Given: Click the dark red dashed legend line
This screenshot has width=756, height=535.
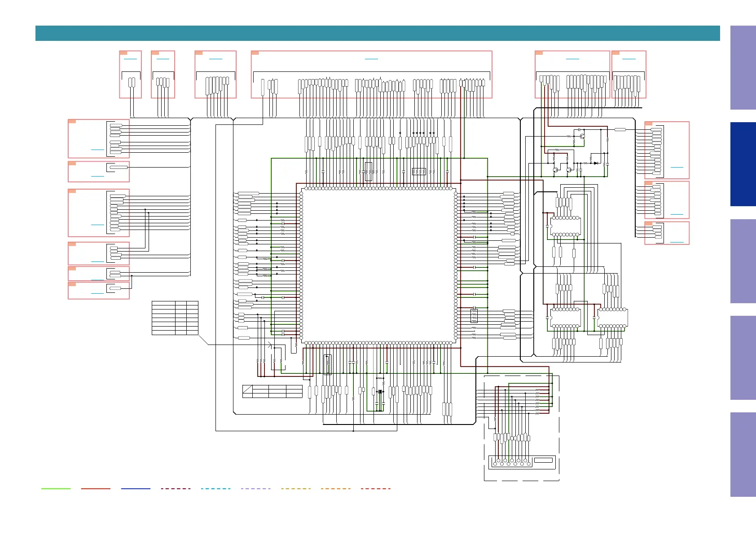Looking at the screenshot, I should pos(176,489).
